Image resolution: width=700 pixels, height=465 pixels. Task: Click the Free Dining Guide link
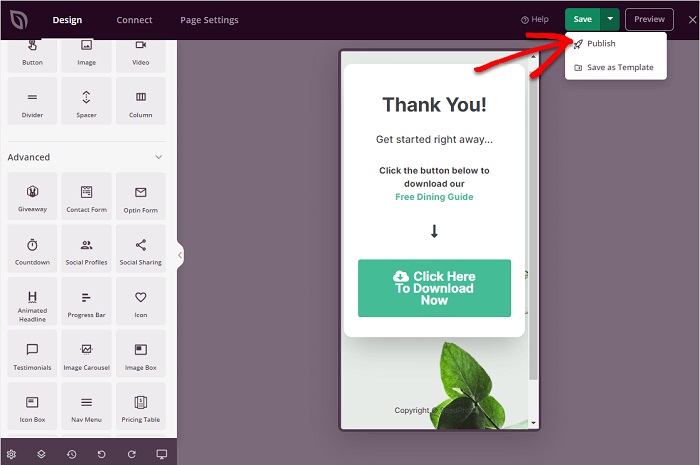[x=434, y=197]
